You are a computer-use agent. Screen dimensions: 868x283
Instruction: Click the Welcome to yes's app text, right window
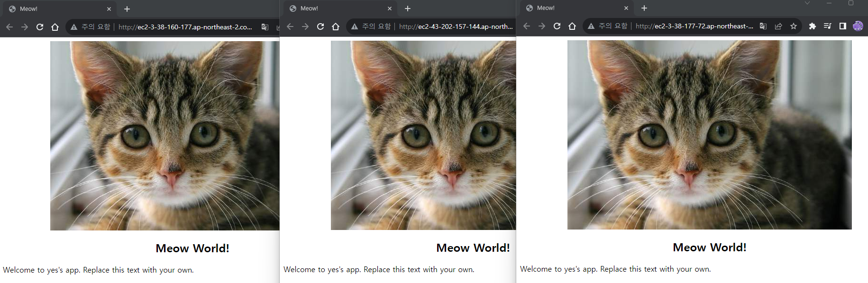(615, 269)
